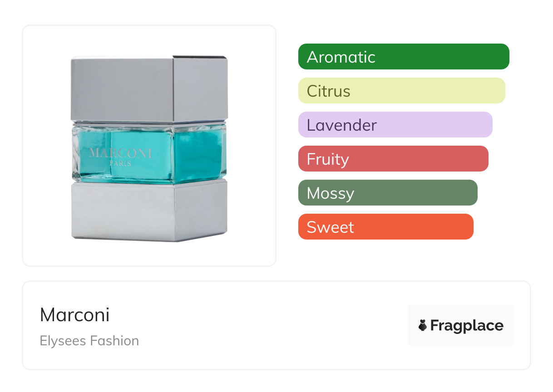Open the Marconi fragrance title

tap(75, 315)
